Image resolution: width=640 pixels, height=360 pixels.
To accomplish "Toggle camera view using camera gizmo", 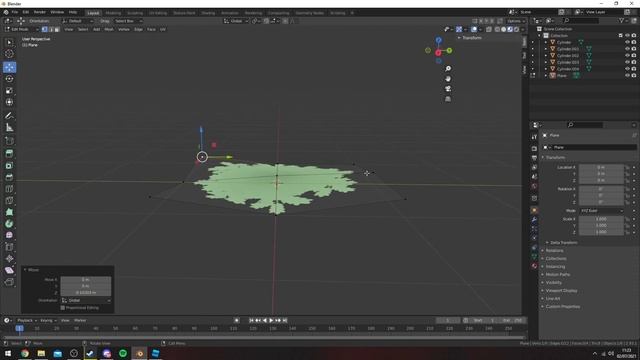I will 448,89.
